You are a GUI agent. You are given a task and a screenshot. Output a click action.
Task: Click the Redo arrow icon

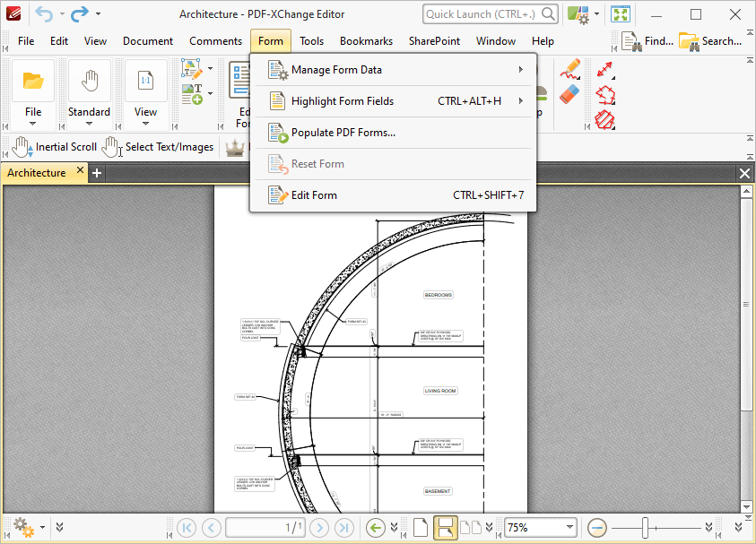pos(80,14)
